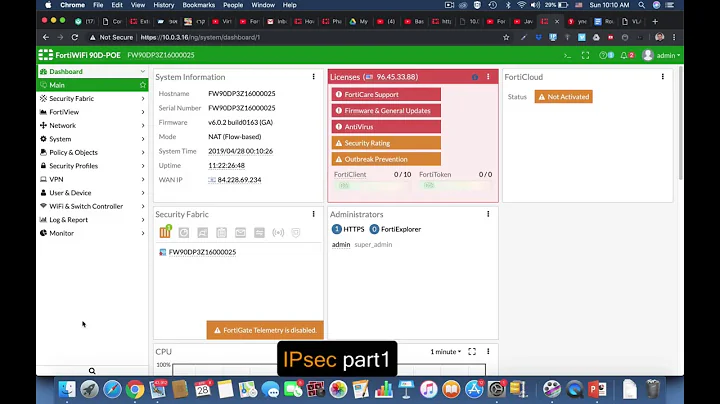Open Licenses widget options menu

pyautogui.click(x=488, y=77)
